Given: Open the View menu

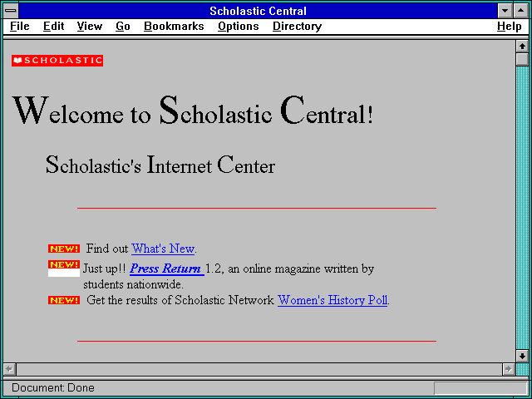Looking at the screenshot, I should point(89,27).
